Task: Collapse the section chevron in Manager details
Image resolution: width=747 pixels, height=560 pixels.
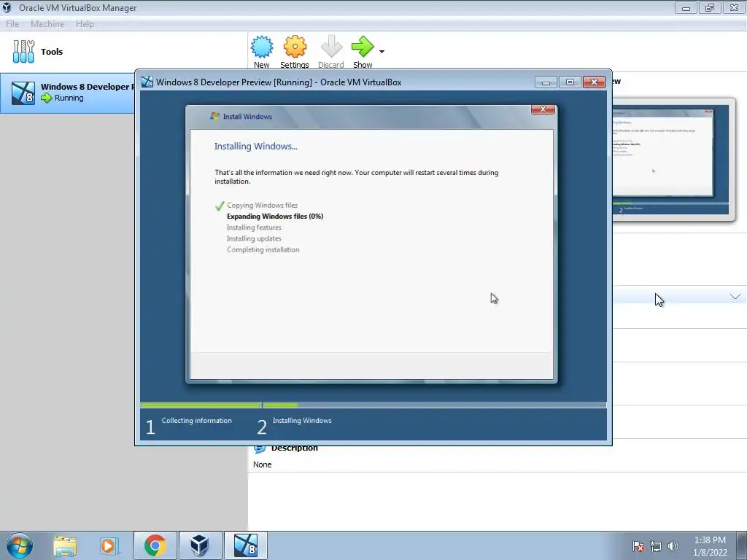Action: [x=735, y=297]
